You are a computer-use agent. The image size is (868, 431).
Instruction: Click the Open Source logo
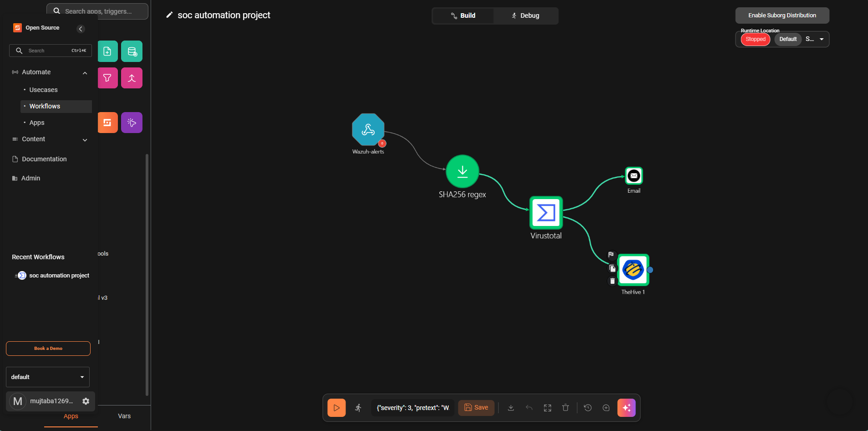pos(17,28)
